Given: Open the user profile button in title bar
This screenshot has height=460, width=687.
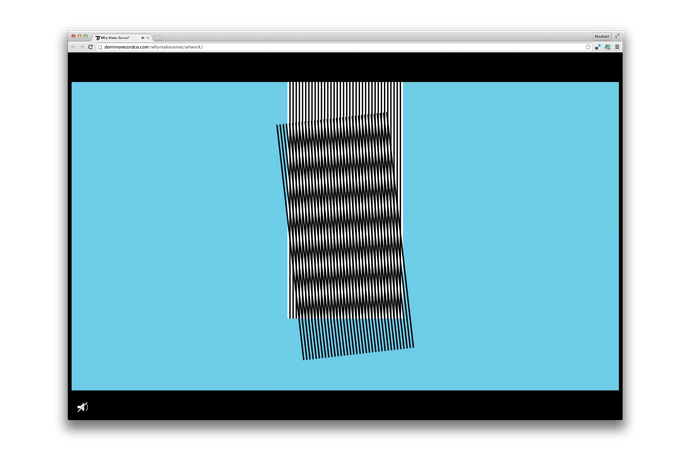Looking at the screenshot, I should coord(601,36).
